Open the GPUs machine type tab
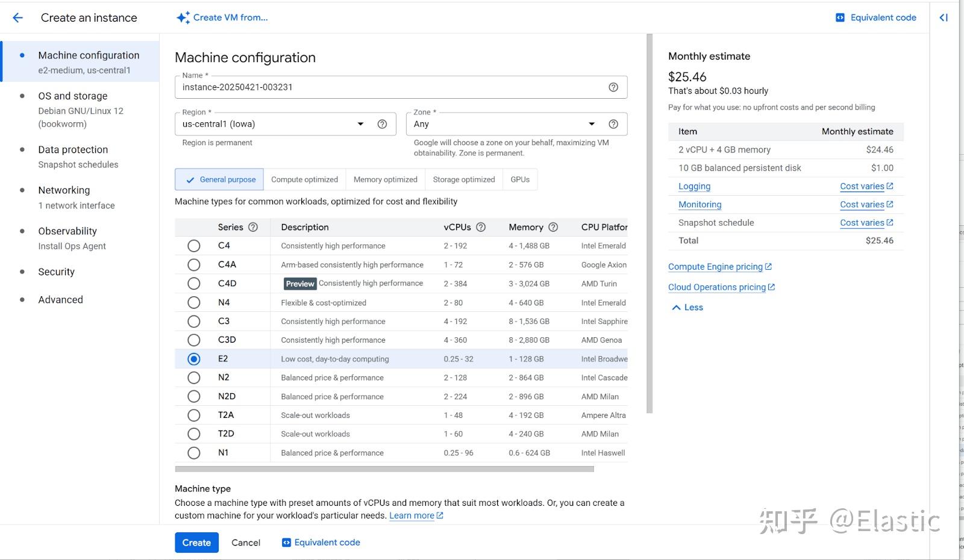This screenshot has width=964, height=560. click(x=519, y=179)
